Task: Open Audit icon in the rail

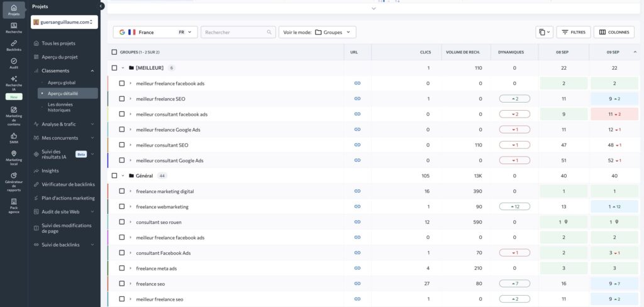Action: tap(14, 64)
